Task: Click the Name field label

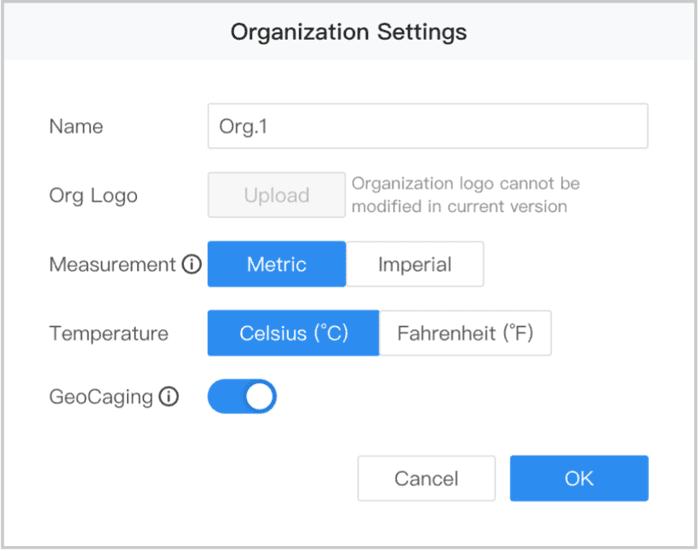Action: (76, 127)
